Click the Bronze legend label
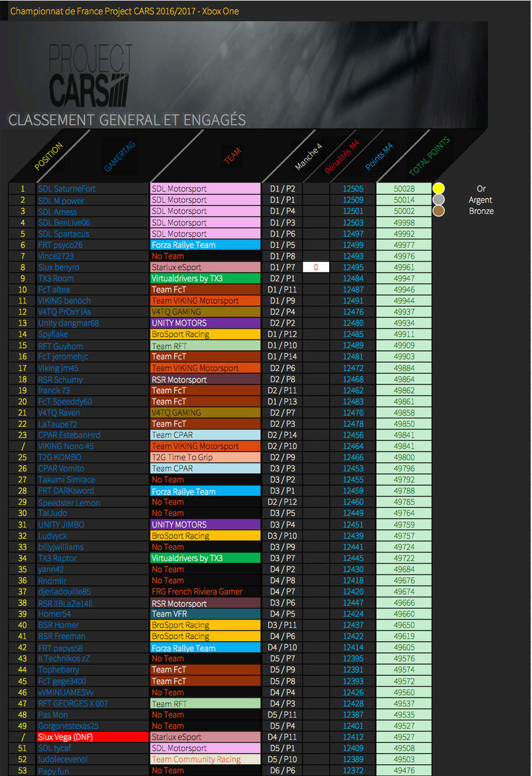This screenshot has width=532, height=776. tap(481, 211)
